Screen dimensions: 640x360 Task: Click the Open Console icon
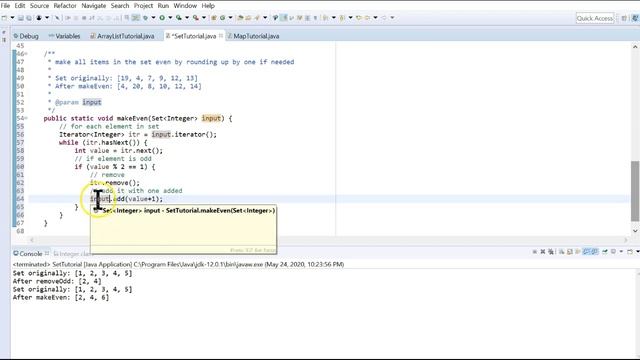click(630, 251)
